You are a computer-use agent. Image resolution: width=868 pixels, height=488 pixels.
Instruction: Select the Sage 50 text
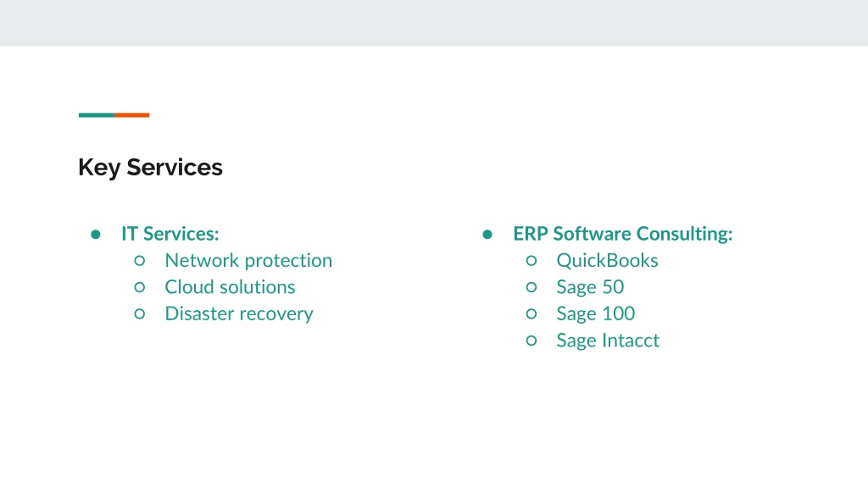(590, 287)
